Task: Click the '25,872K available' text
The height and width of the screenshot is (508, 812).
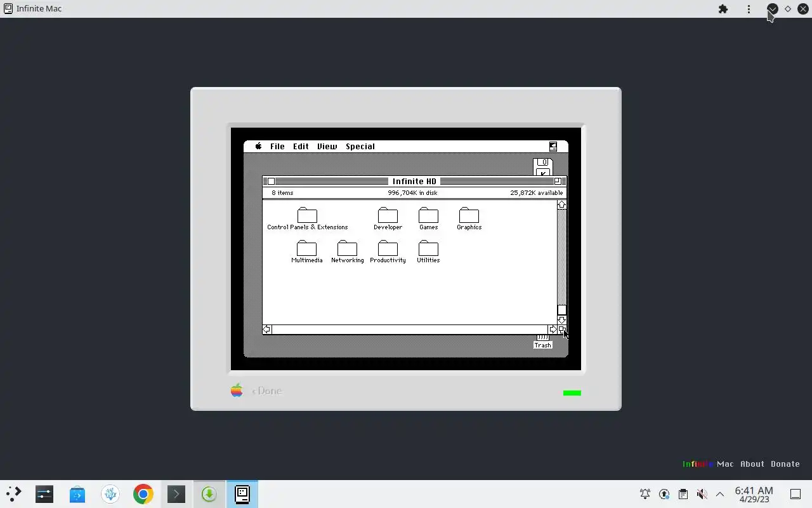Action: tap(537, 192)
